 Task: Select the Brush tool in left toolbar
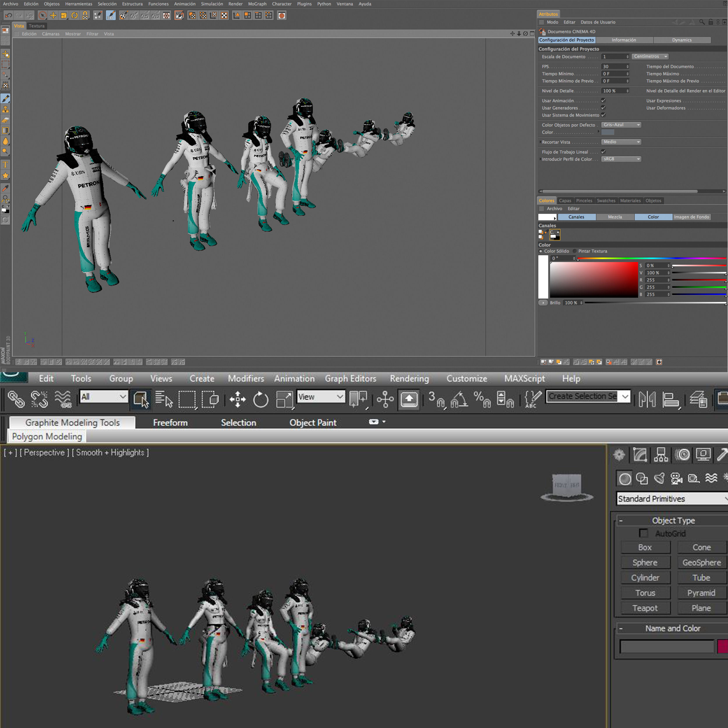tap(6, 99)
